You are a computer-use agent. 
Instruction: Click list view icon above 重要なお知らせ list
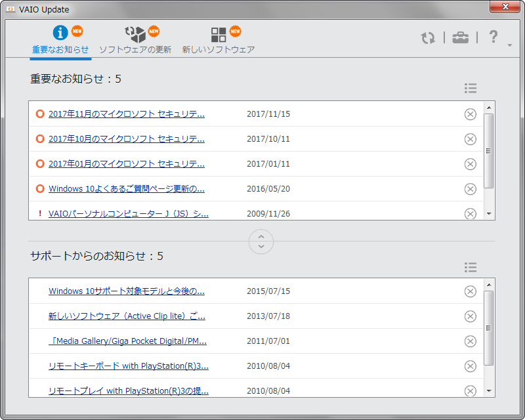point(470,89)
